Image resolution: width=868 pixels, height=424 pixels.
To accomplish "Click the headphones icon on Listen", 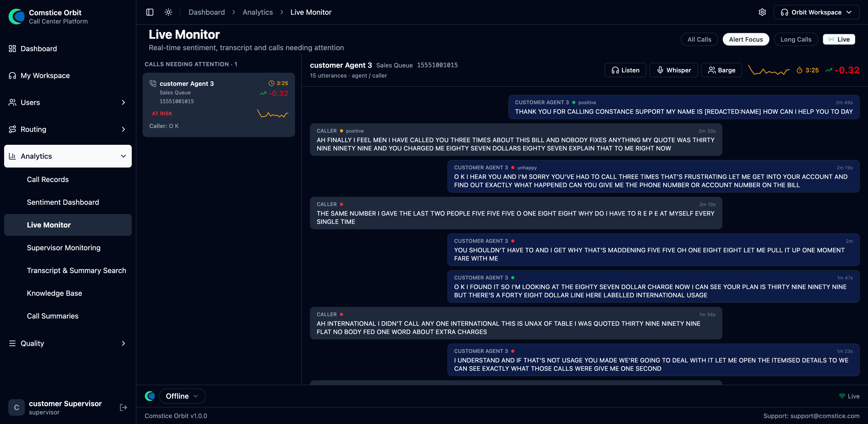I will click(x=615, y=70).
